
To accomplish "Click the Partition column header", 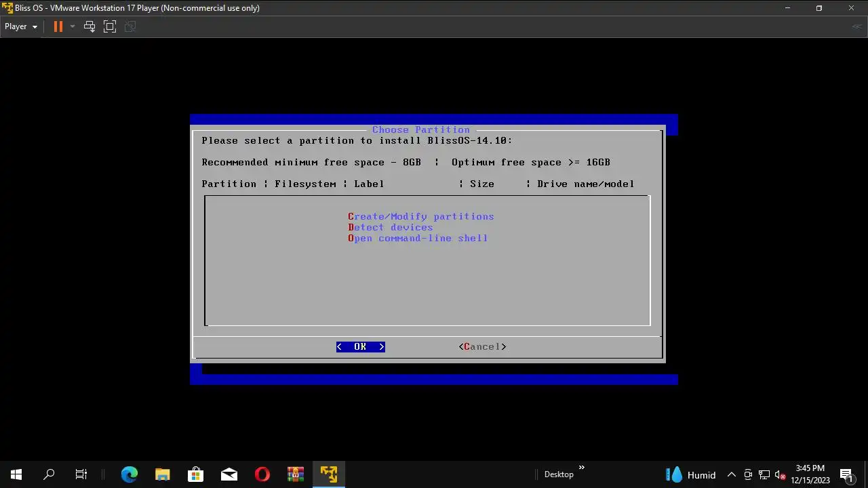I will [x=229, y=184].
